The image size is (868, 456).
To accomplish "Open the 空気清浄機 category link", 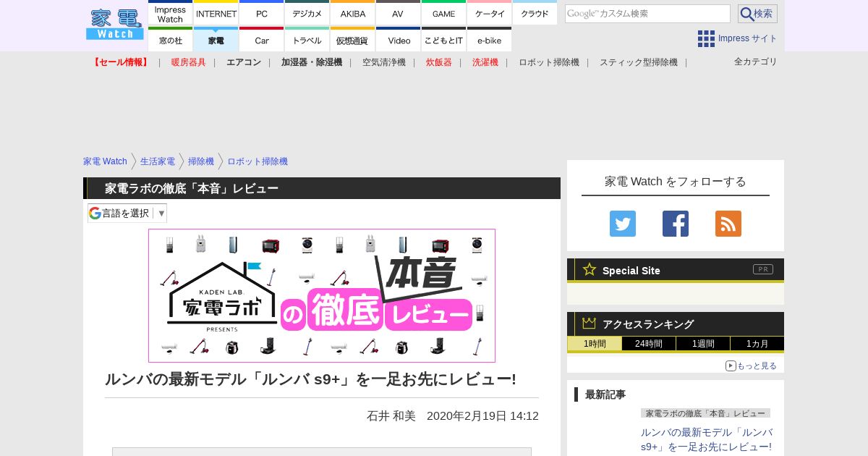I will tap(384, 62).
